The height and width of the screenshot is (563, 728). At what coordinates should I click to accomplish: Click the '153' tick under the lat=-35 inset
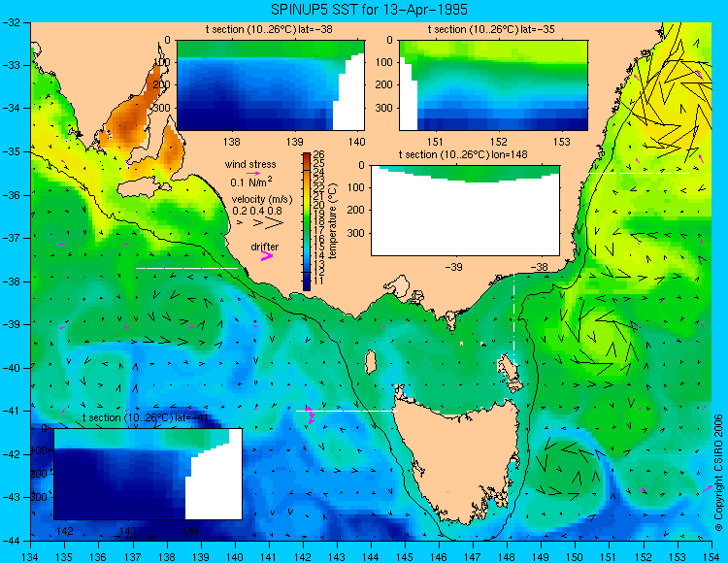coord(562,142)
